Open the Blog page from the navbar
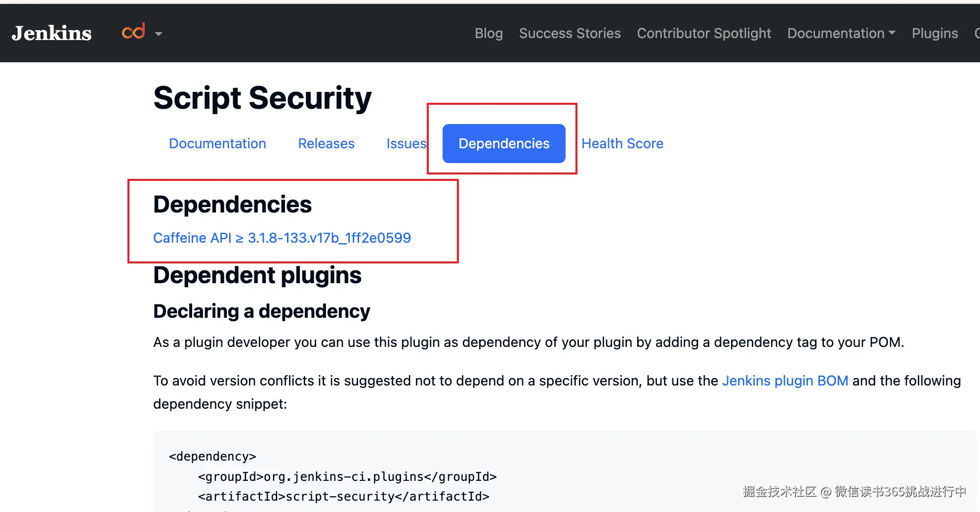980x512 pixels. 489,33
